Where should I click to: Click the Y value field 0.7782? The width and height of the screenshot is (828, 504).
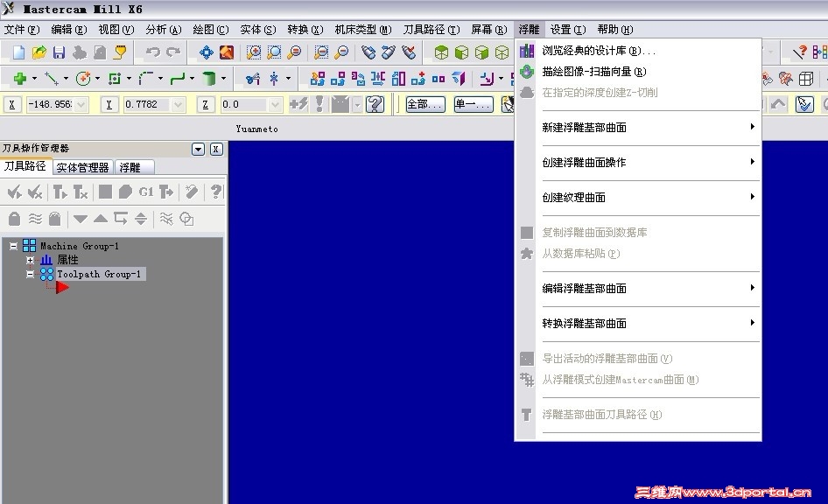(148, 104)
